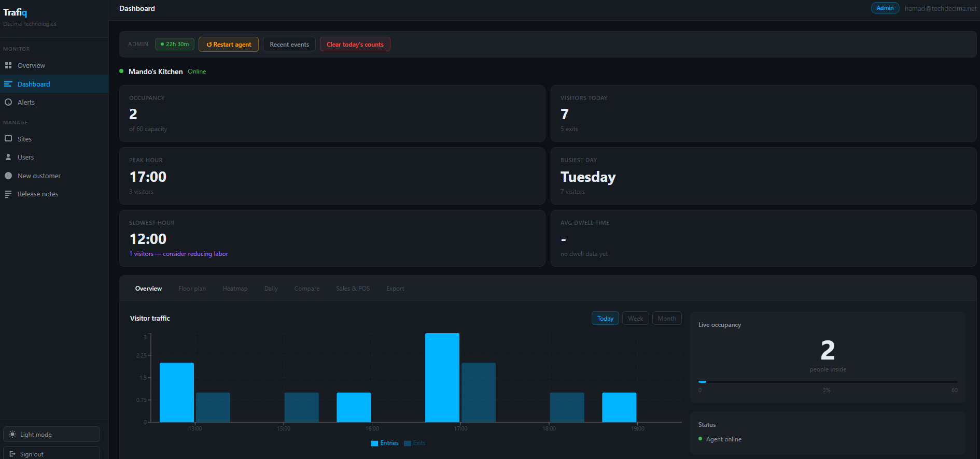
Task: Toggle Light mode
Action: pyautogui.click(x=51, y=434)
